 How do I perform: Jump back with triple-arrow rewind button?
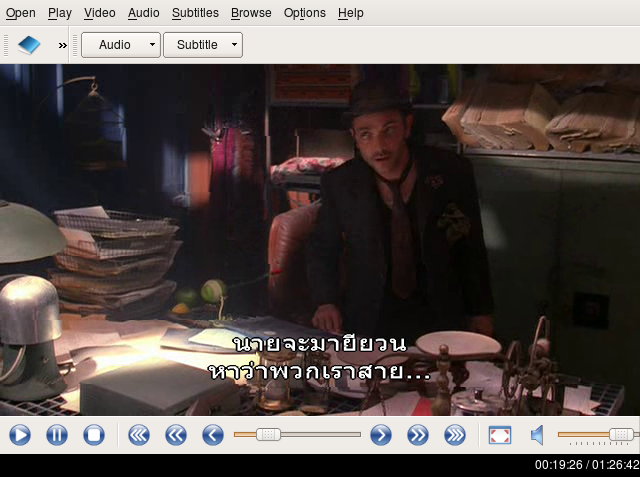[x=139, y=435]
